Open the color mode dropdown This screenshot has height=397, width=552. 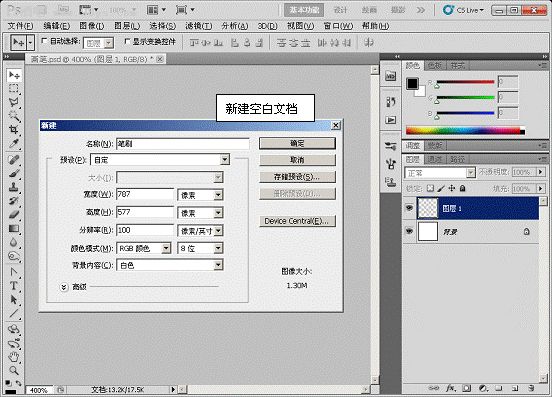(166, 248)
